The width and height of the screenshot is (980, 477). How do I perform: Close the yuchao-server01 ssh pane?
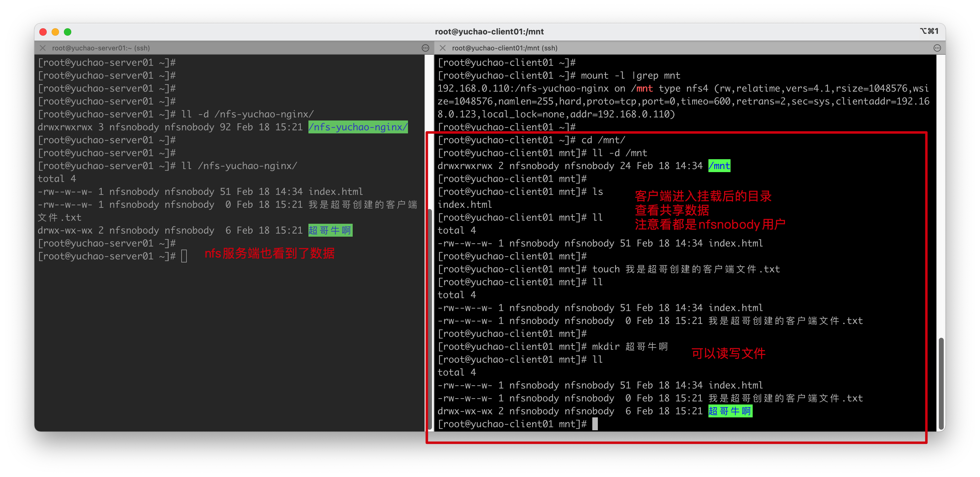point(43,48)
